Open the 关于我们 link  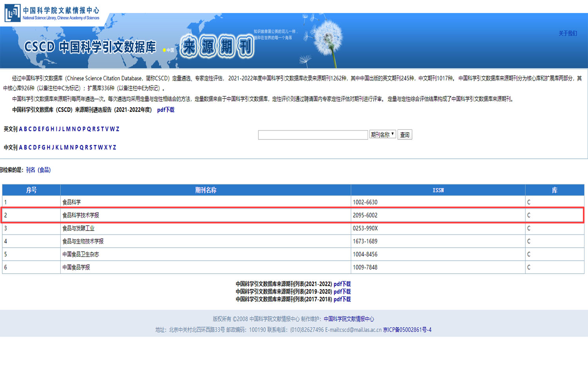click(x=567, y=33)
